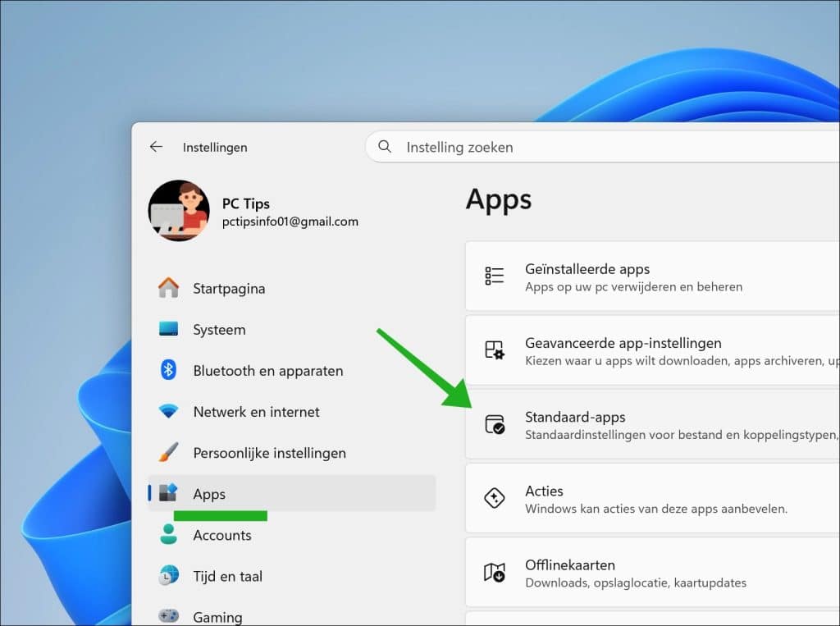840x626 pixels.
Task: Click 'Windows kan acties van deze apps aanbevelen.'
Action: click(x=656, y=509)
